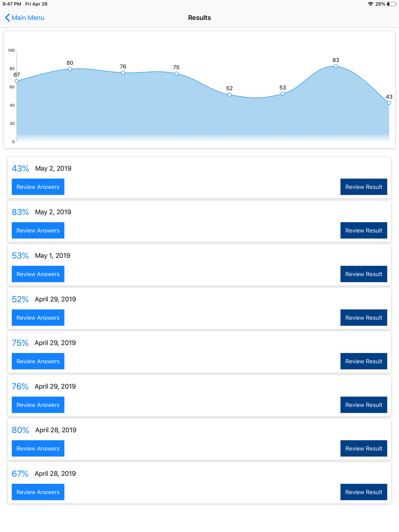The width and height of the screenshot is (399, 532).
Task: Tap the battery indicator icon
Action: click(391, 4)
